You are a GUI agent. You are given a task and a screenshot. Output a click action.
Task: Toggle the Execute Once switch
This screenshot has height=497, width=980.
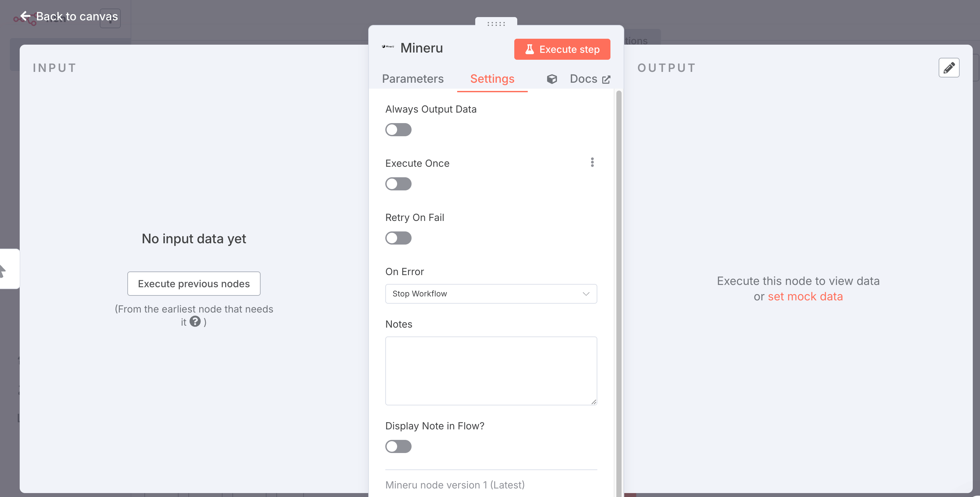click(398, 184)
